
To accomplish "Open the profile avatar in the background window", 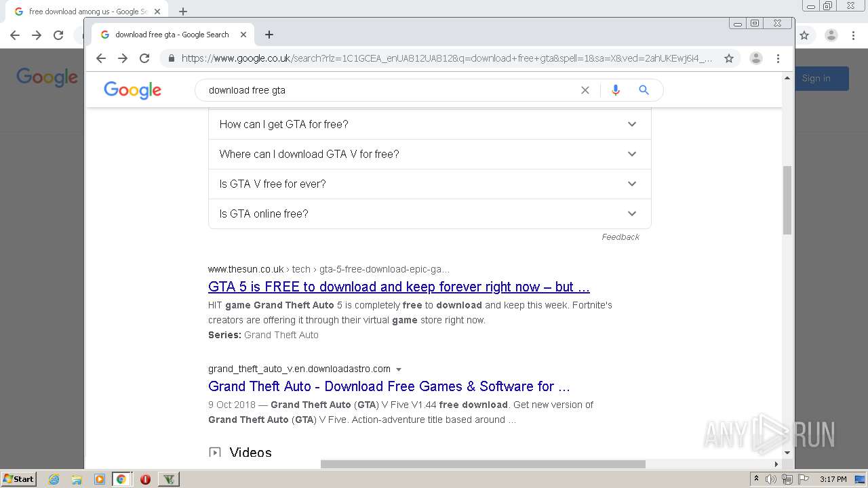I will coord(831,35).
